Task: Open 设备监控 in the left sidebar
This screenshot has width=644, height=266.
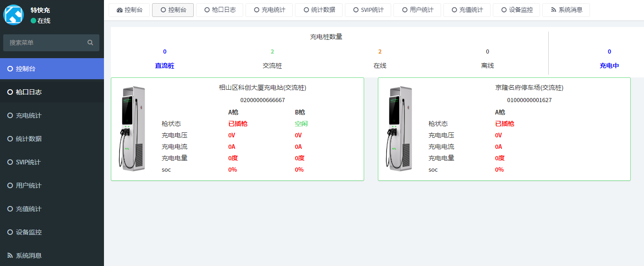Action: click(x=28, y=232)
